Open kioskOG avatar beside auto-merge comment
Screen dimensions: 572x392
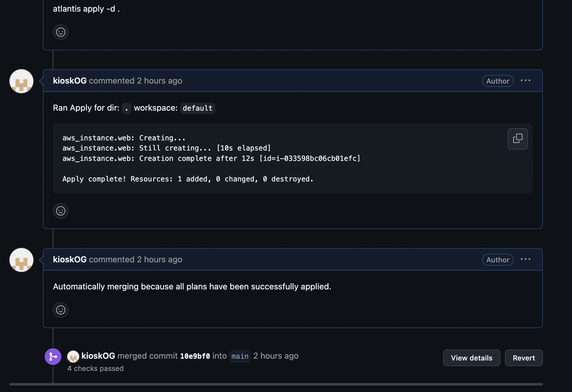pos(21,260)
